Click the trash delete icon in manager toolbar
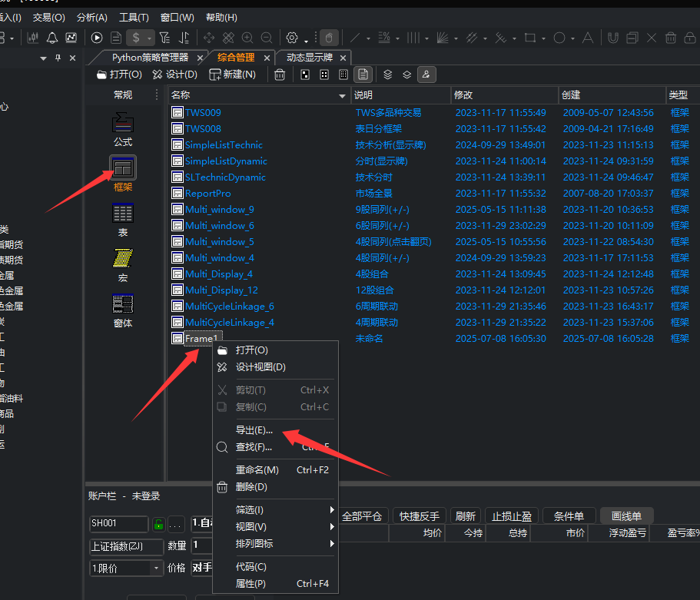The width and height of the screenshot is (700, 600). click(280, 75)
